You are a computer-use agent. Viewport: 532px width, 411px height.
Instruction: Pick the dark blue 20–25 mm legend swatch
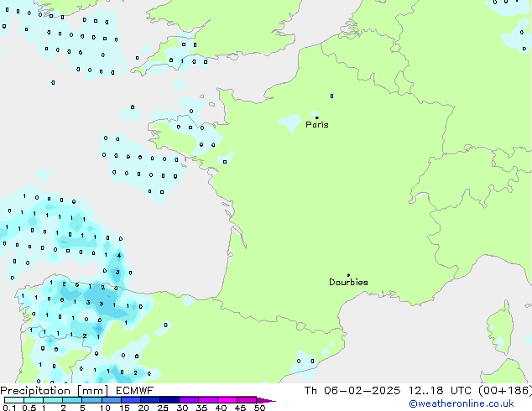[153, 400]
